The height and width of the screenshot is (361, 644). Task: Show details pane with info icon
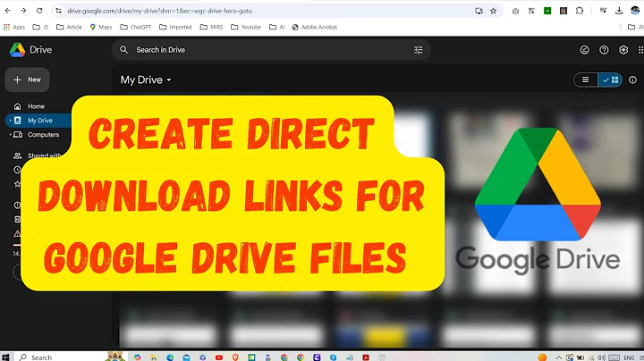tap(633, 80)
